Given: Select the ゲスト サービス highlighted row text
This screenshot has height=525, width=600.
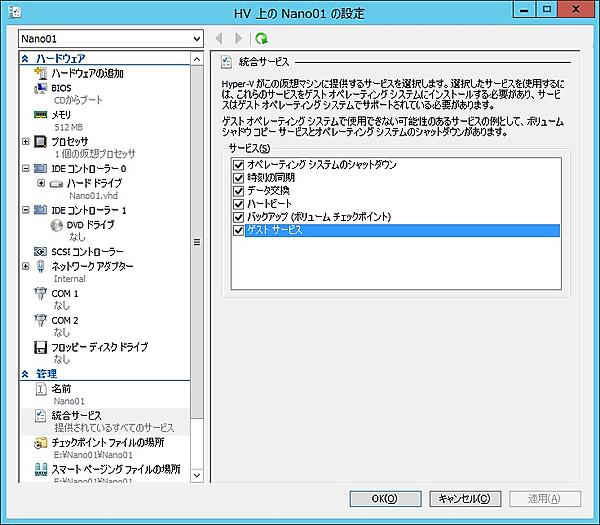Looking at the screenshot, I should click(x=274, y=230).
